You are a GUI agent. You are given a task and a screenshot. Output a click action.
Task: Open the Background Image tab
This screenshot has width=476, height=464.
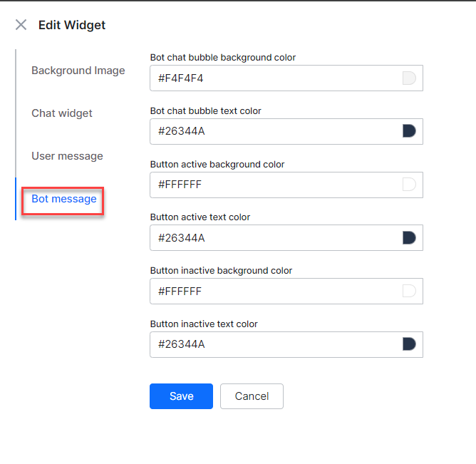click(78, 71)
